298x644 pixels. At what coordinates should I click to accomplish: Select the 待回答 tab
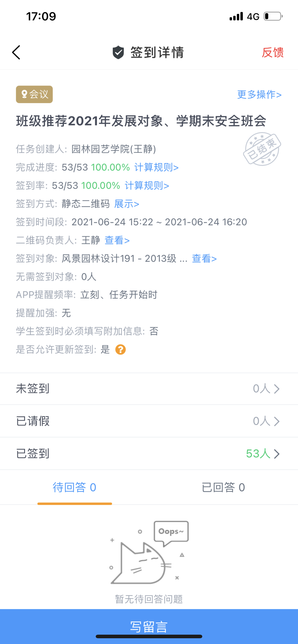pos(74,487)
